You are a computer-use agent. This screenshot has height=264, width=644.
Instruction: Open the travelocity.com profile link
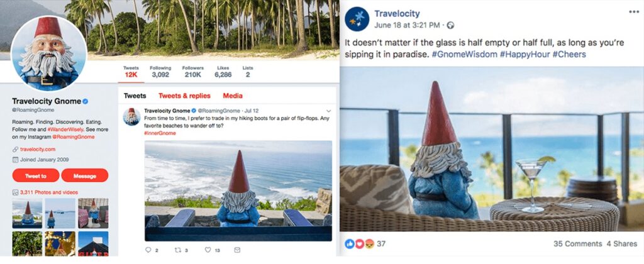pyautogui.click(x=37, y=150)
